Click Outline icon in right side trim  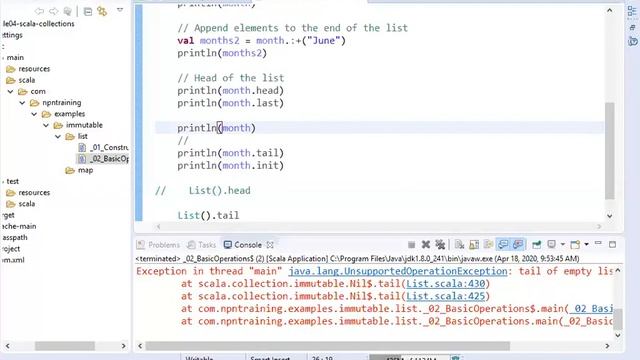632,11
